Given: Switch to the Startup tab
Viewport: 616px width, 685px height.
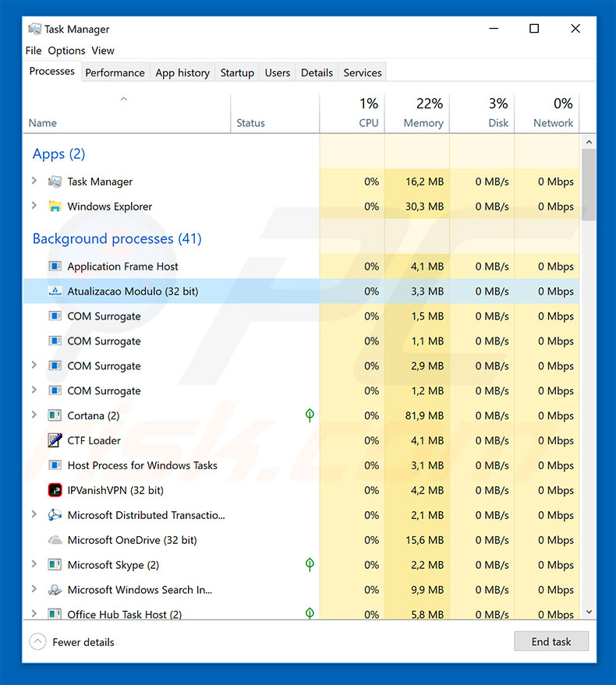Looking at the screenshot, I should pos(237,72).
